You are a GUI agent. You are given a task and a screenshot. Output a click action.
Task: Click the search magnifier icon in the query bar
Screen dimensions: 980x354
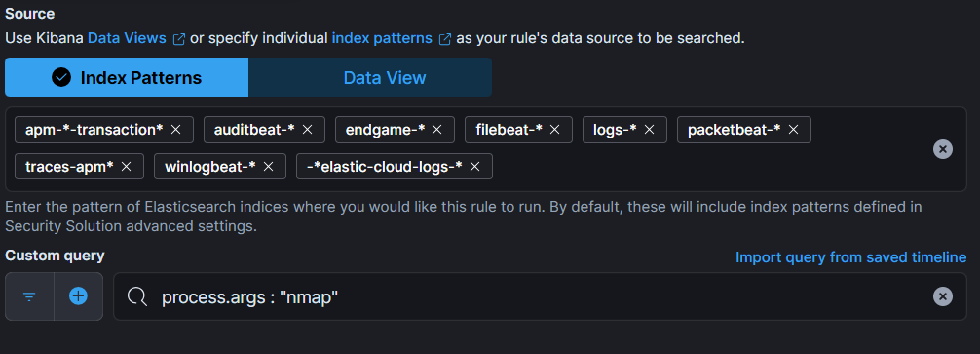click(x=136, y=296)
